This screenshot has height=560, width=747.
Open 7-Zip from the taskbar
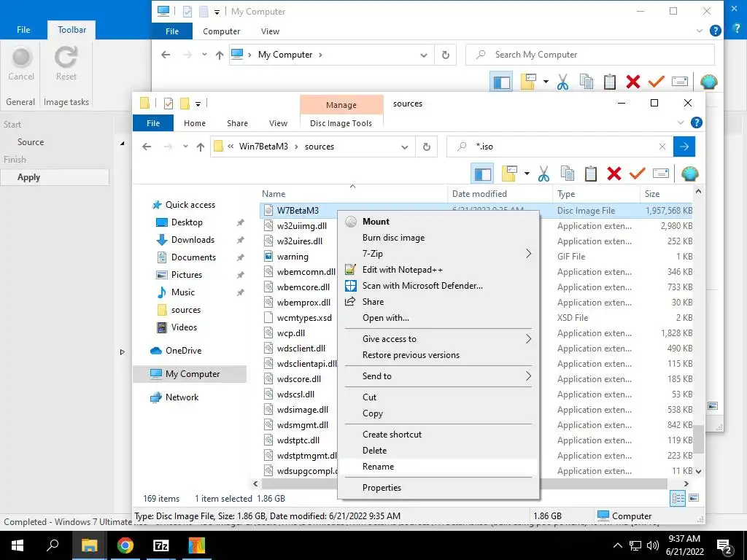pos(160,545)
